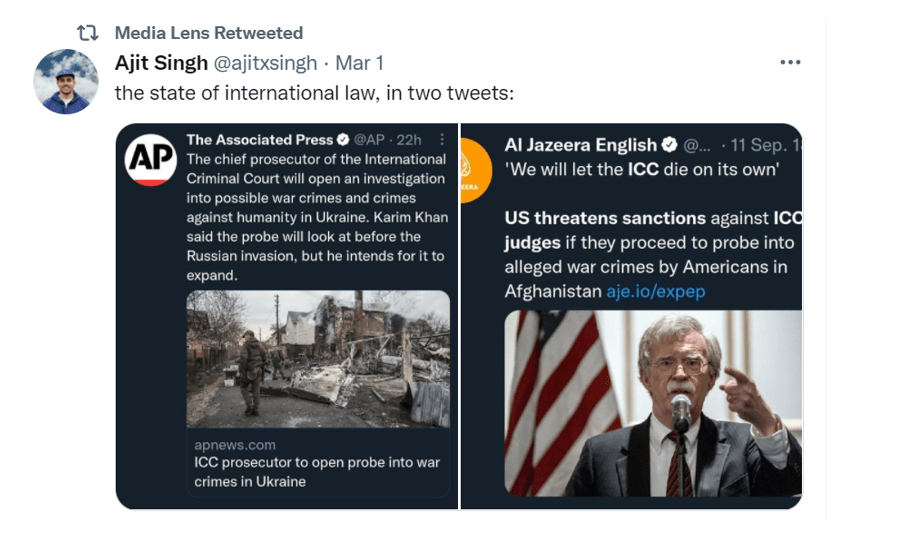Open Ajit Singh display name profile

point(160,63)
